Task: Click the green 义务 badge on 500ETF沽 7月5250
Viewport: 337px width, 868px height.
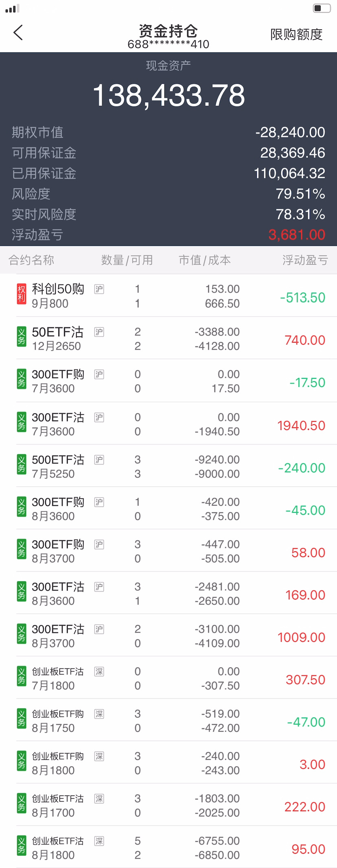Action: tap(21, 464)
